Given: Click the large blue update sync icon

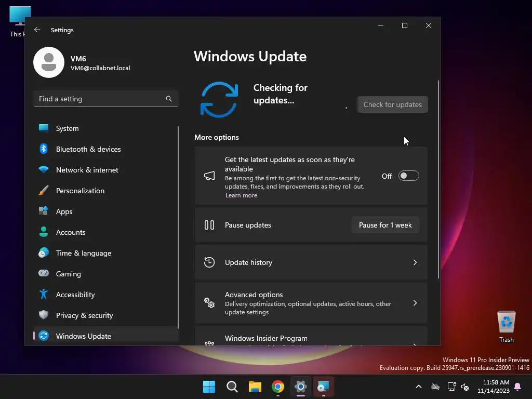Looking at the screenshot, I should (219, 99).
